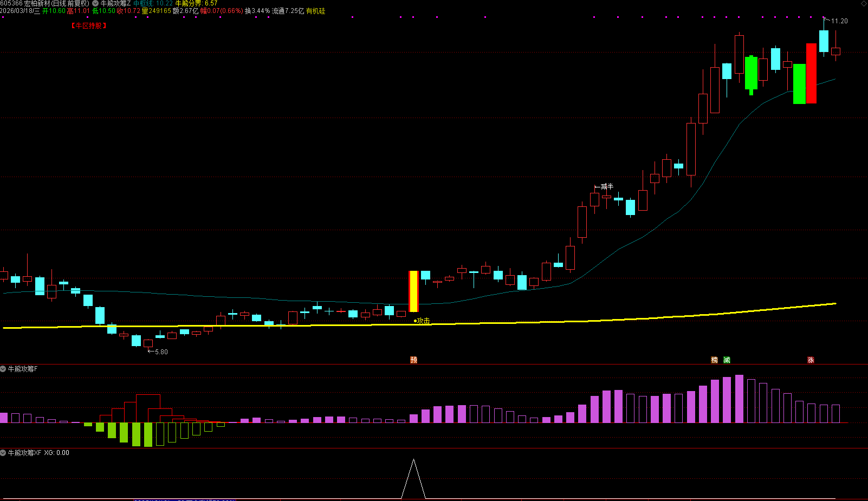This screenshot has height=501, width=868.
Task: Click the 牛熊分界: 6.57 value
Action: (196, 3)
